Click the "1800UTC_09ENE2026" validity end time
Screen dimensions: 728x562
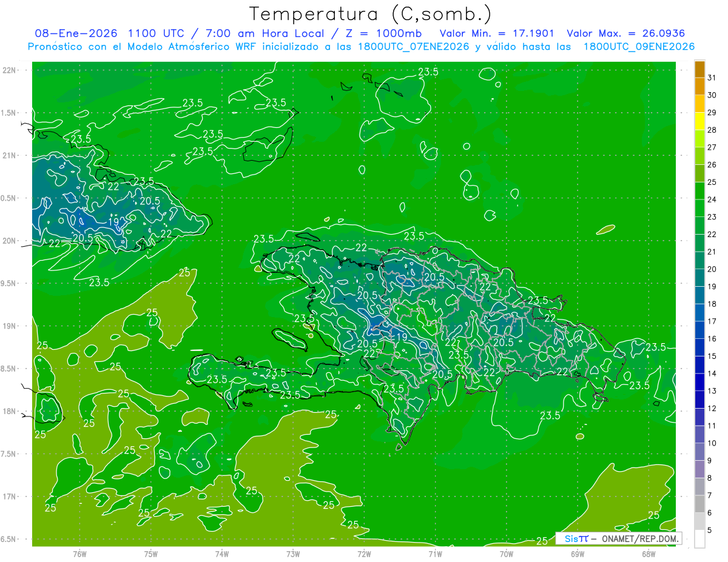point(639,47)
